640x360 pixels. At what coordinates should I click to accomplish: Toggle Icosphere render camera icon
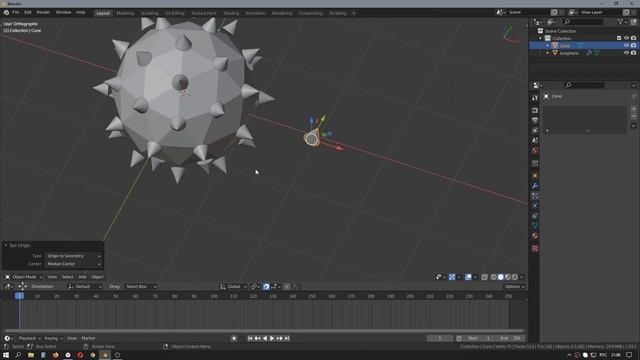[633, 53]
